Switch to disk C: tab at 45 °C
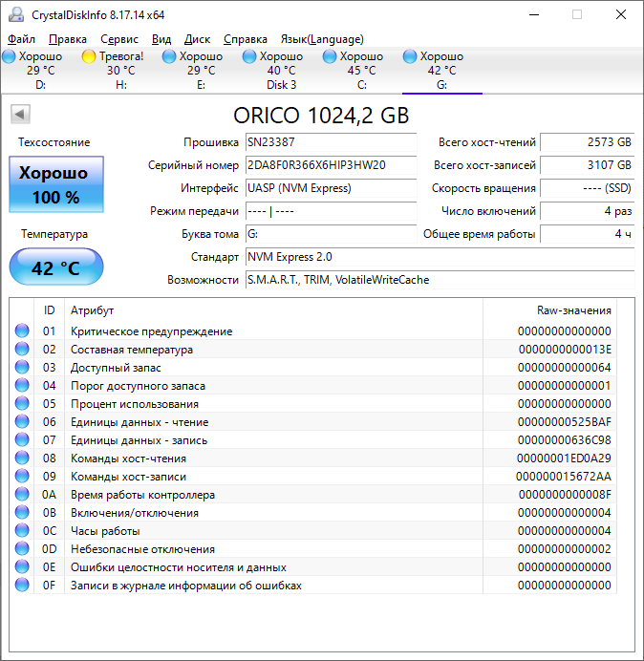This screenshot has width=644, height=661. (361, 71)
